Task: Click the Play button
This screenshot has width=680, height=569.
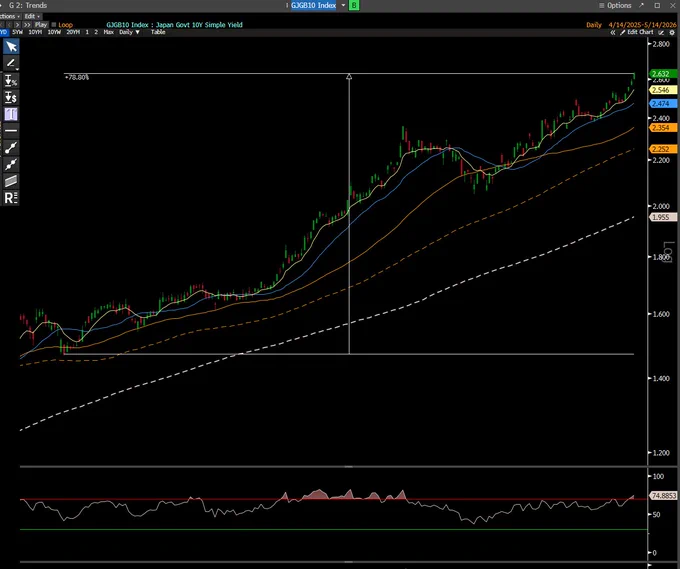Action: point(41,25)
